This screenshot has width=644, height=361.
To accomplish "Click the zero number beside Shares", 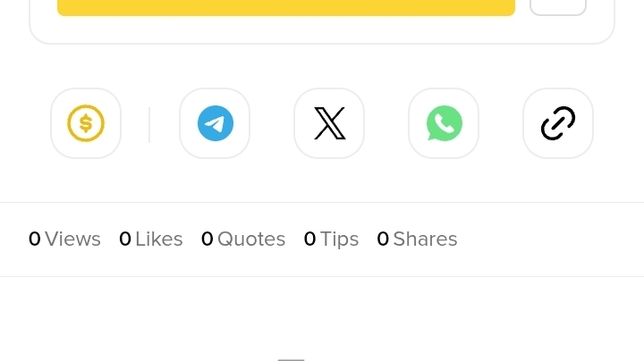I will pyautogui.click(x=383, y=239).
